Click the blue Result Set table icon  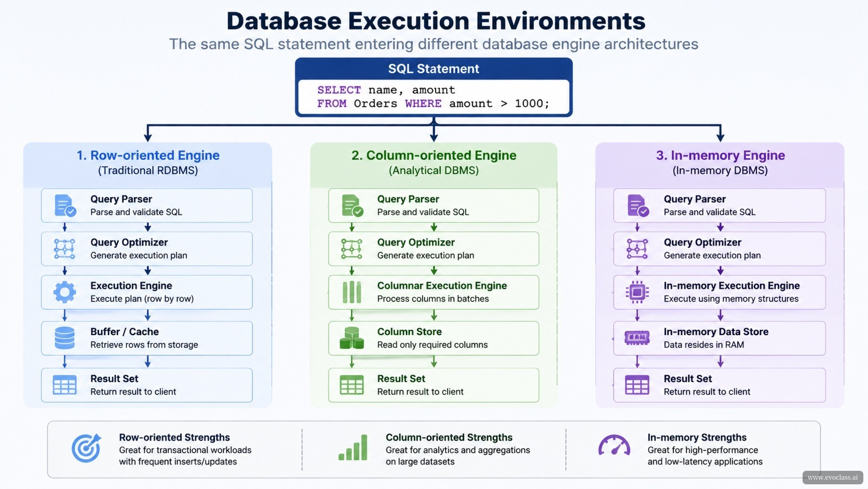coord(64,385)
